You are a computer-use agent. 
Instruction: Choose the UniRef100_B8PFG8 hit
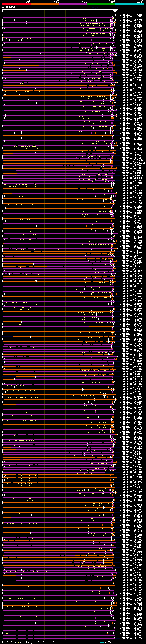(x=131, y=58)
